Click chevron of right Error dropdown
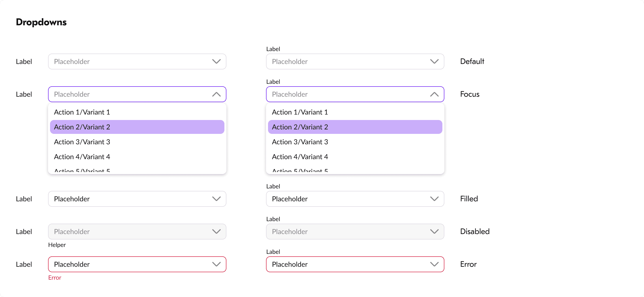This screenshot has width=644, height=297. click(434, 264)
